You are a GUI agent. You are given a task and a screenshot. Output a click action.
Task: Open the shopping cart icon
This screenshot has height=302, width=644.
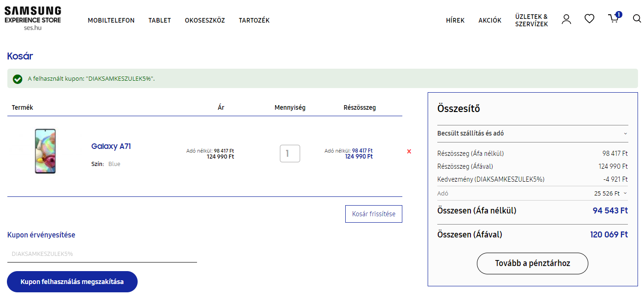(613, 18)
